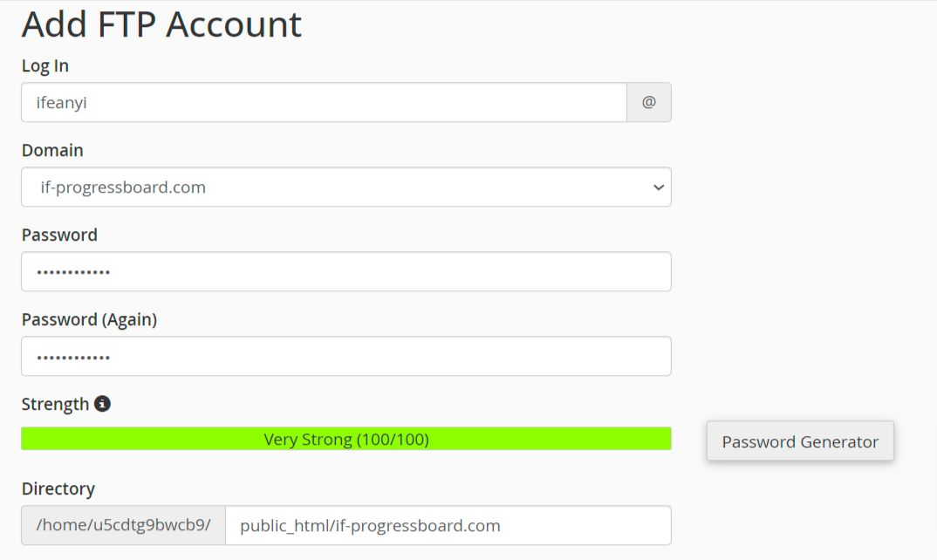The image size is (937, 560).
Task: Click the Log In label
Action: pos(45,66)
